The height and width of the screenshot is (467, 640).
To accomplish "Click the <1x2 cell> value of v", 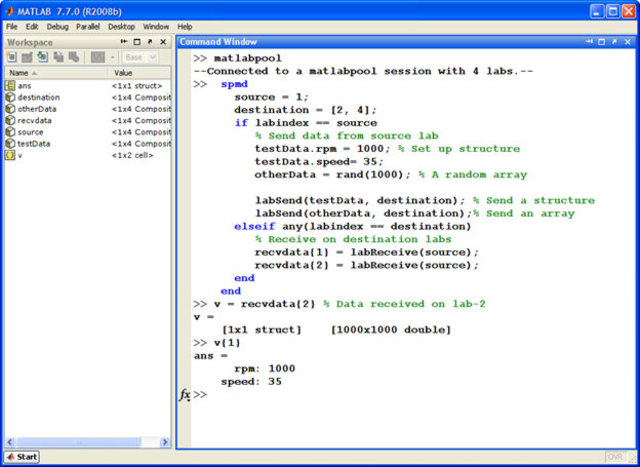I will pyautogui.click(x=133, y=156).
